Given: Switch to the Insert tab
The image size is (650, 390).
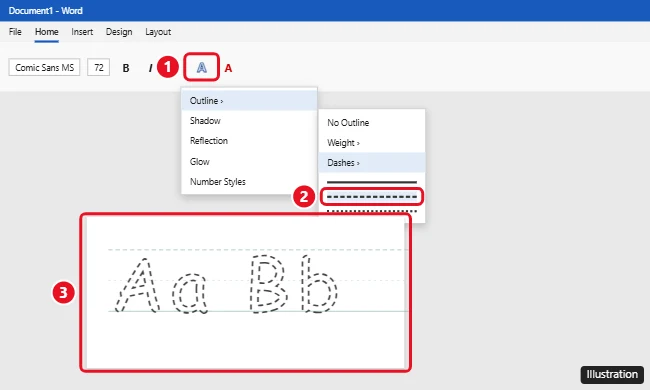Looking at the screenshot, I should [82, 32].
